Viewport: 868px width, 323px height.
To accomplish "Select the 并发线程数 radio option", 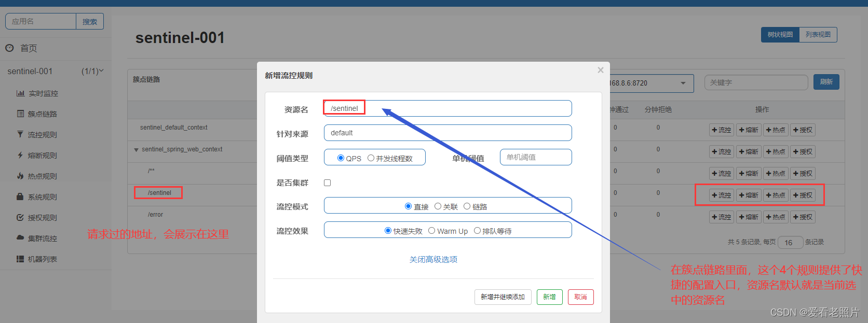I will (371, 158).
